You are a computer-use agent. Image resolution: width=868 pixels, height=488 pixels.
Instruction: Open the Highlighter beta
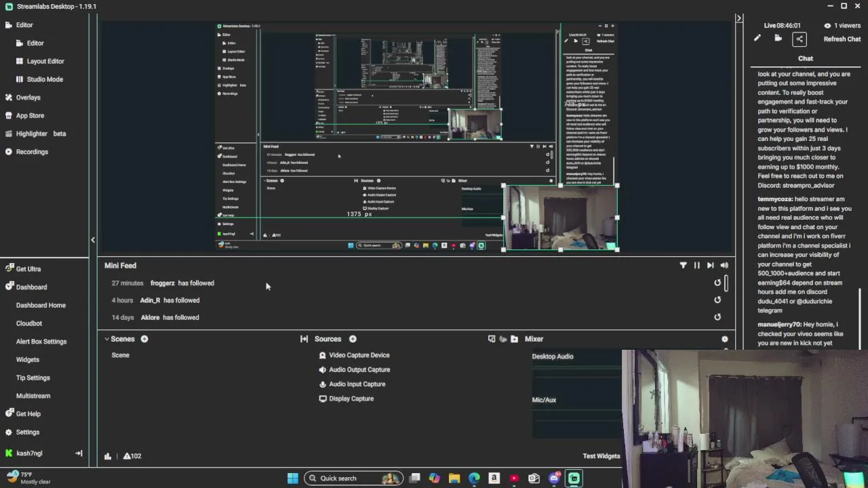point(35,134)
